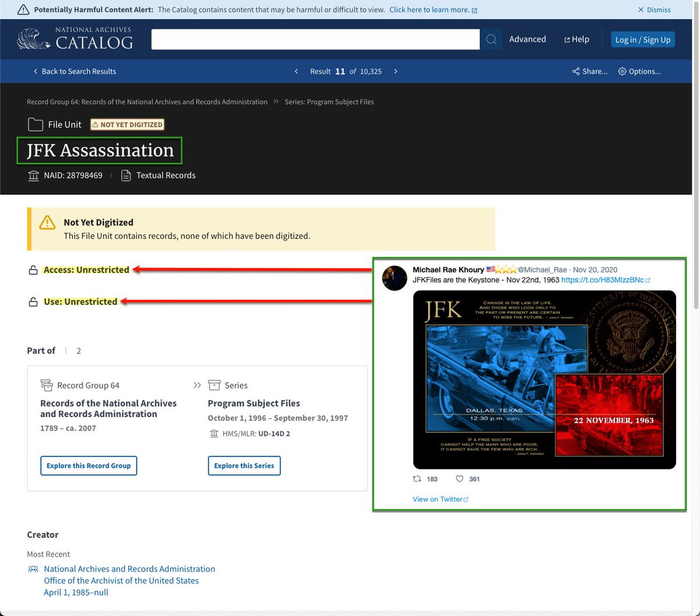
Task: Click the Explore this Series button
Action: tap(244, 466)
